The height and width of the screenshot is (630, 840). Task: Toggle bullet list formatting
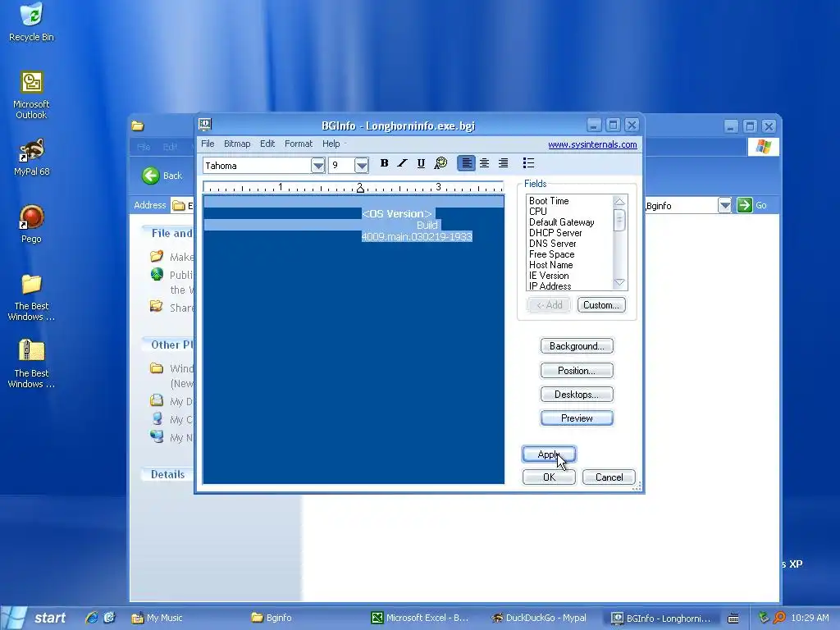[528, 163]
